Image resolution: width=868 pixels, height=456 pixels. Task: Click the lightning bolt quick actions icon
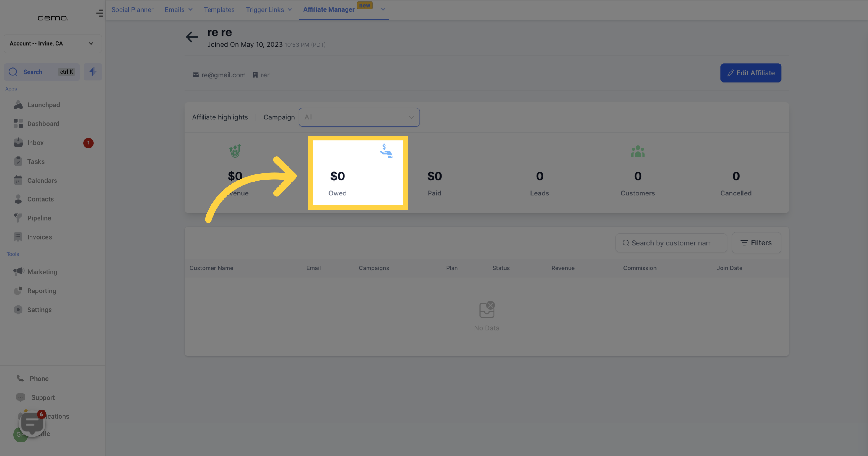click(93, 72)
